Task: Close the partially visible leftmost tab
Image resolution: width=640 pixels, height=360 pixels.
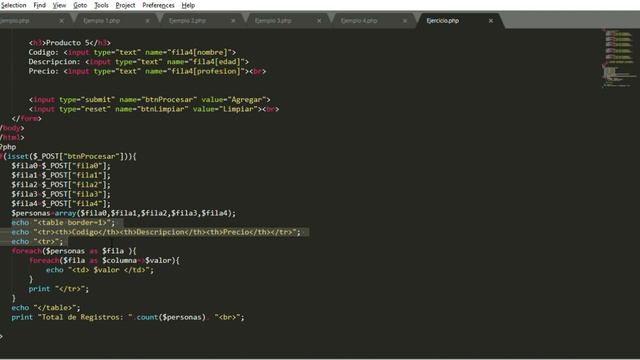Action: [x=61, y=20]
